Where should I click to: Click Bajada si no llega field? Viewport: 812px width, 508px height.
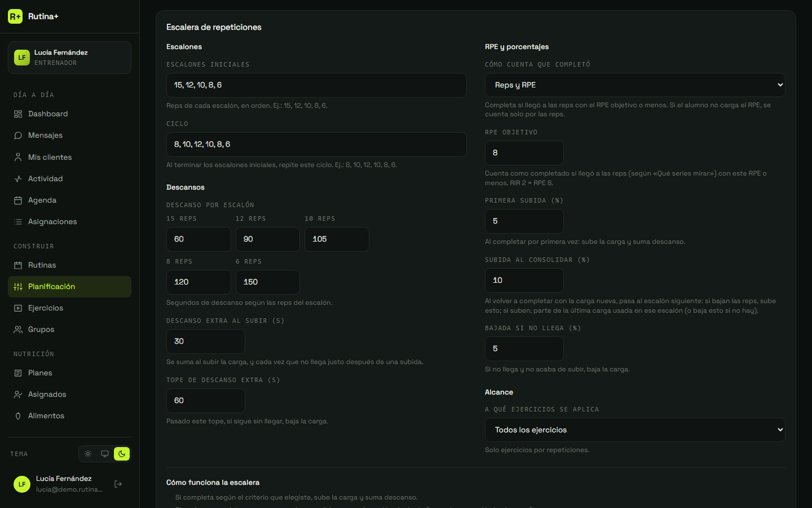(524, 349)
